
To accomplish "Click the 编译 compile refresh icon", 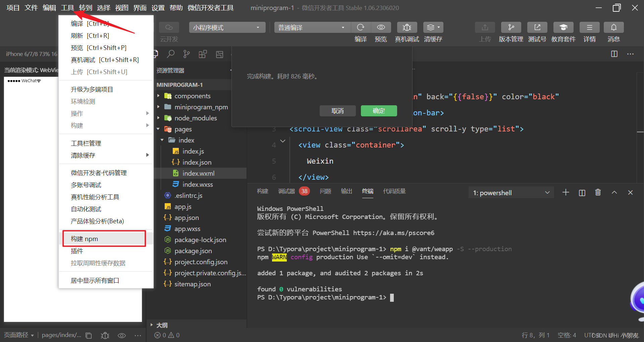I will coord(361,27).
